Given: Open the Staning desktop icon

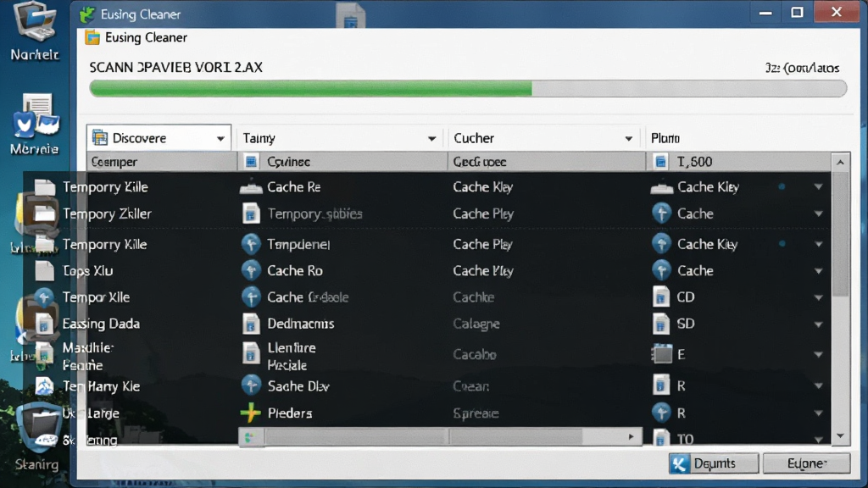Looking at the screenshot, I should 37,437.
